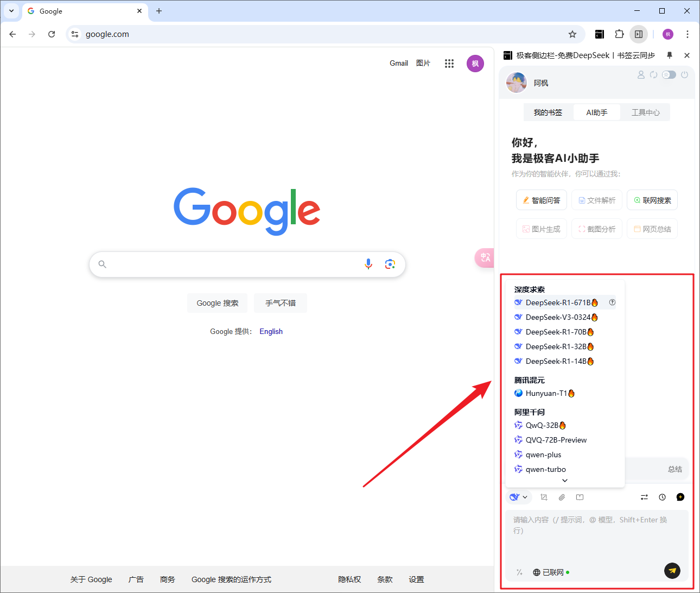Choose the DeepSeek-R1-70B model
Screen dimensions: 700x593
[564, 332]
